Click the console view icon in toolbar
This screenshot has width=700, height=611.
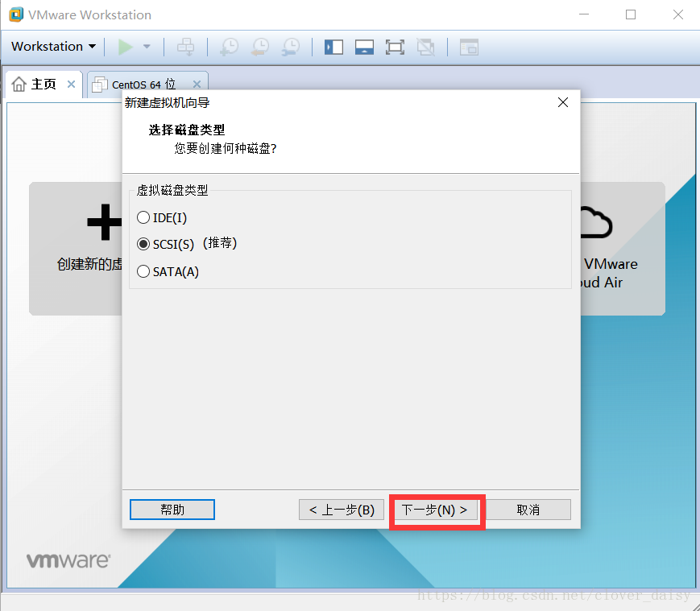(469, 47)
